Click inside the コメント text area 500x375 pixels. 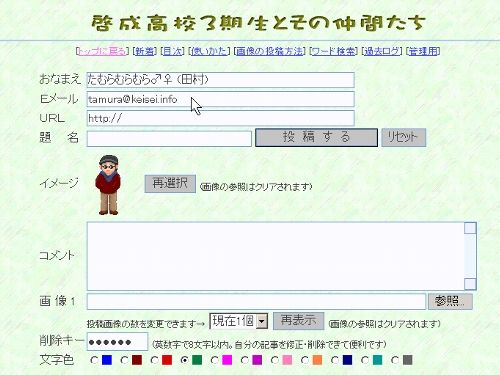[x=275, y=256]
